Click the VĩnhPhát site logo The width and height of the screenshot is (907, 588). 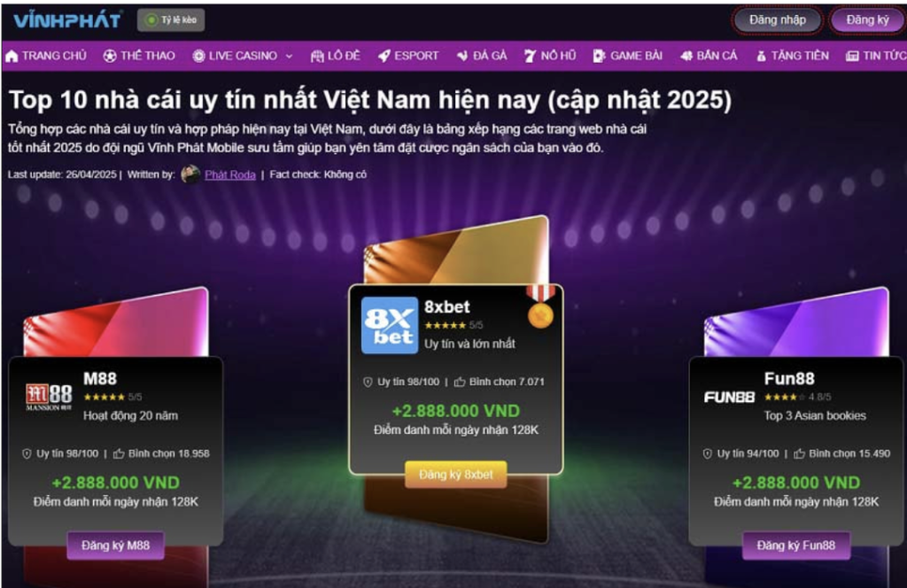coord(67,21)
